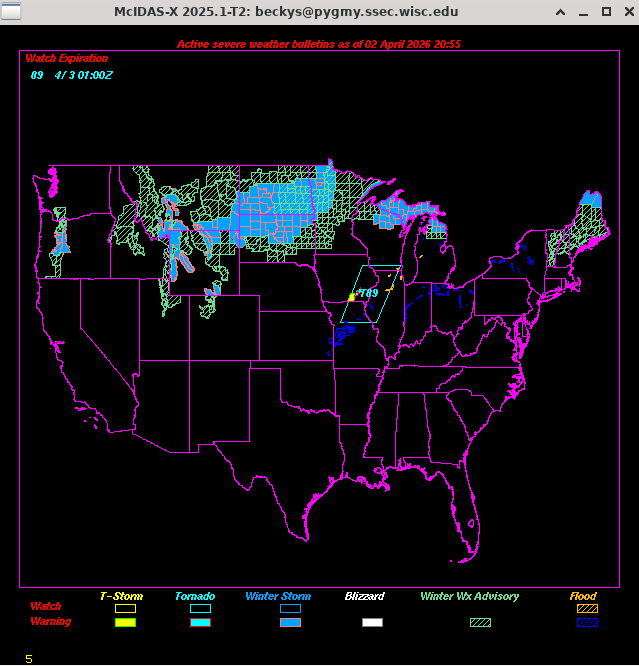This screenshot has width=639, height=666.
Task: Click the T-Storm Watch legend box
Action: point(125,608)
